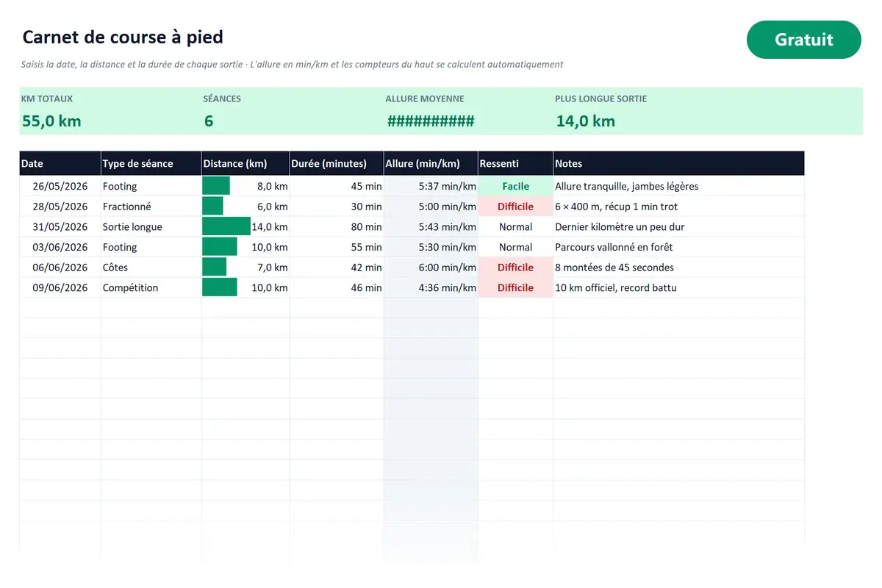The width and height of the screenshot is (882, 588).
Task: Click the 'Allure (min/km)' column header
Action: click(431, 163)
